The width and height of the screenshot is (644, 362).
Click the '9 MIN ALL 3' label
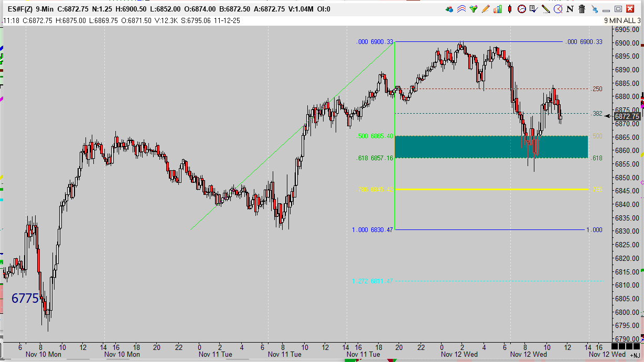pos(622,20)
